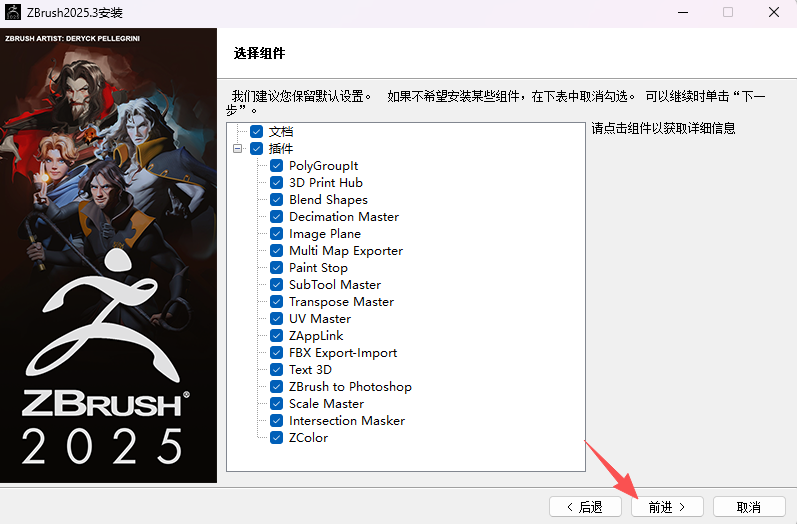Collapse the 插件 tree node
This screenshot has width=797, height=524.
click(237, 148)
